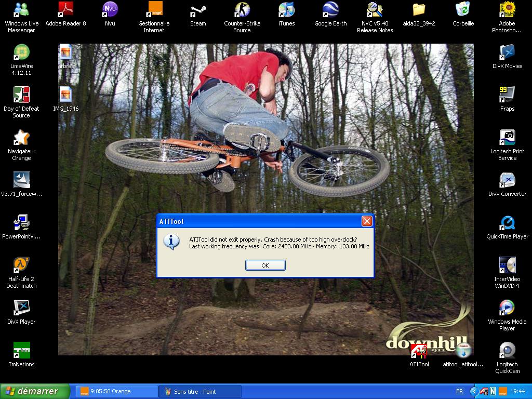Launch LimeWire 4.12.11 shortcut
This screenshot has height=399, width=532.
(21, 52)
